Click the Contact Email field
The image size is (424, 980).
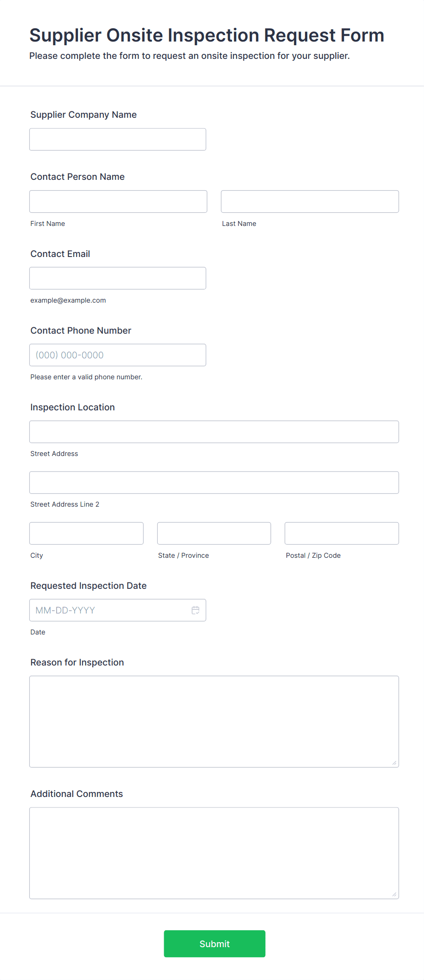tap(118, 278)
